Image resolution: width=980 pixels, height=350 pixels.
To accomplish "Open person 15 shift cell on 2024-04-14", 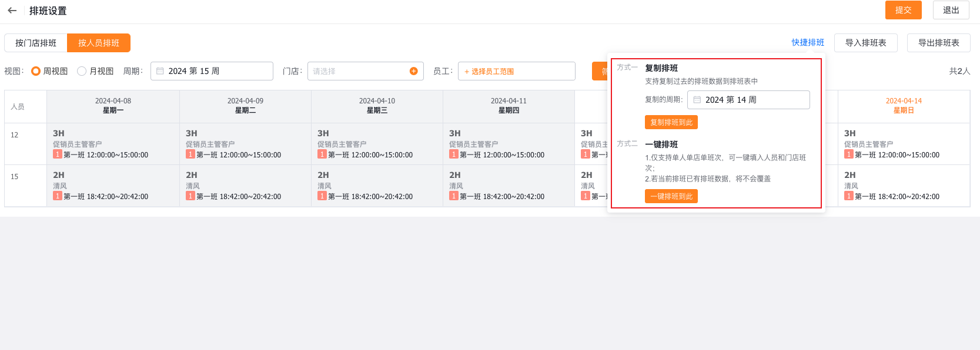I will click(x=904, y=186).
